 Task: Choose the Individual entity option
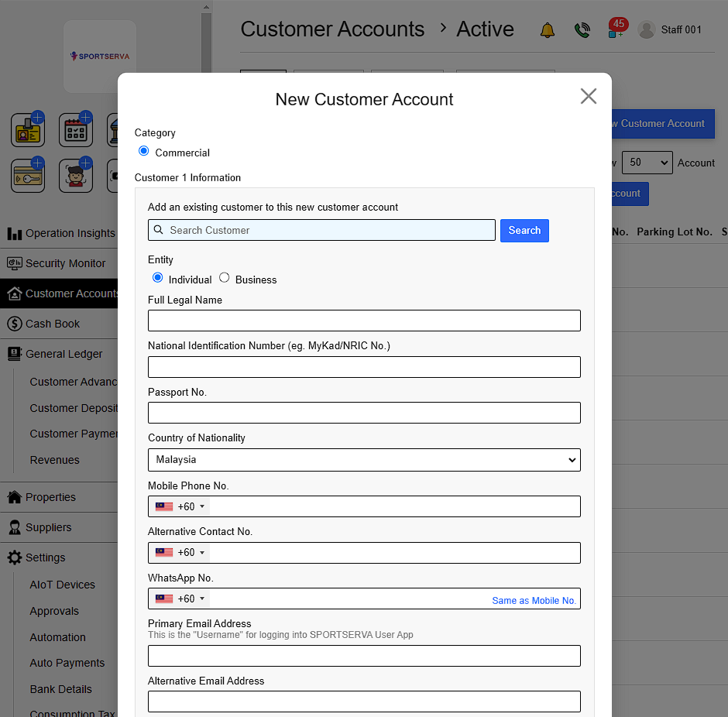point(158,278)
